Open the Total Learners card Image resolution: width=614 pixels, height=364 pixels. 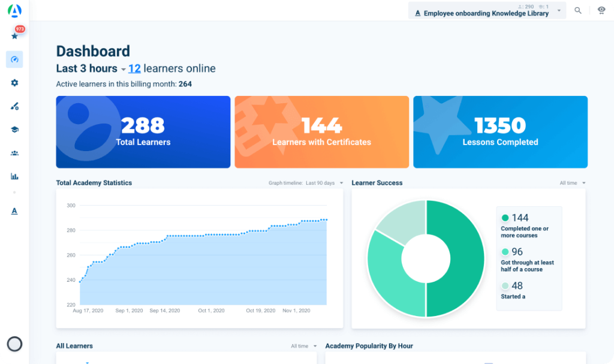point(143,132)
